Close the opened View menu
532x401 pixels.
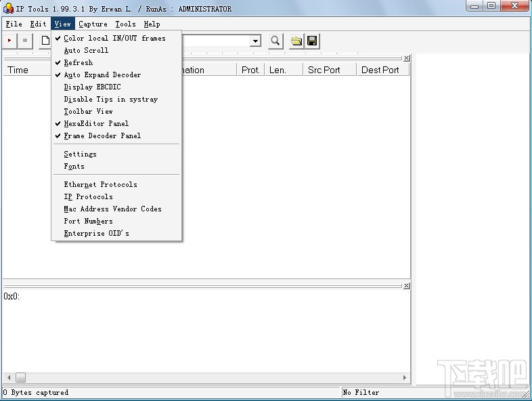pos(63,24)
